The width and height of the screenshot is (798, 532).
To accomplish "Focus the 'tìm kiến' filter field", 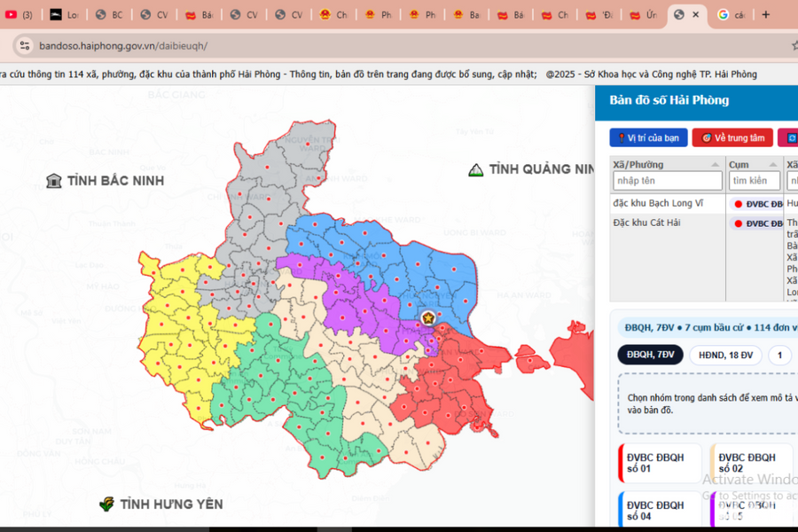I will [x=755, y=181].
